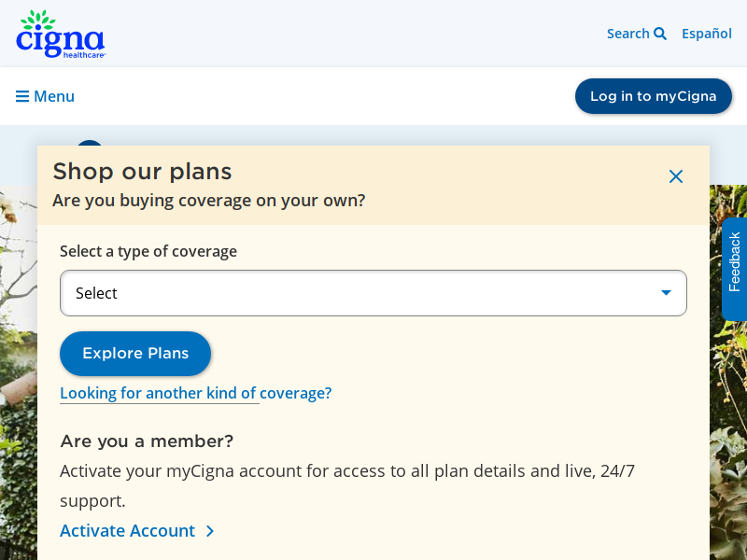The height and width of the screenshot is (560, 747).
Task: Click the Explore Plans button
Action: pyautogui.click(x=135, y=354)
